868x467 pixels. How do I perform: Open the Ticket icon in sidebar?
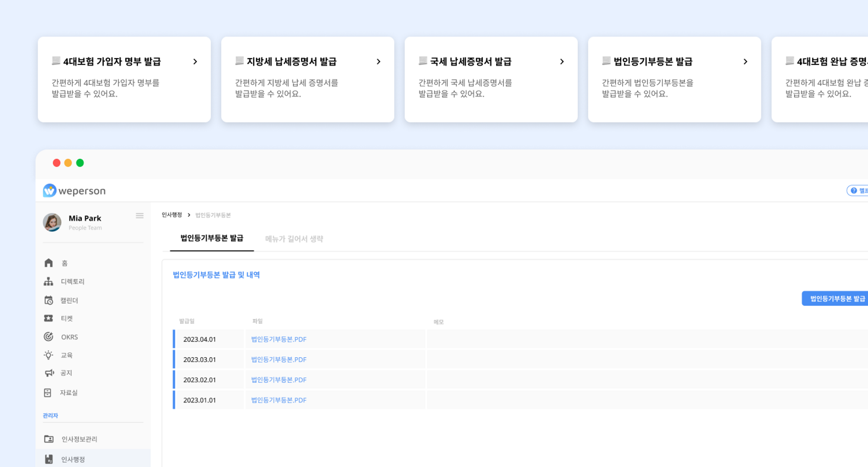(x=49, y=318)
